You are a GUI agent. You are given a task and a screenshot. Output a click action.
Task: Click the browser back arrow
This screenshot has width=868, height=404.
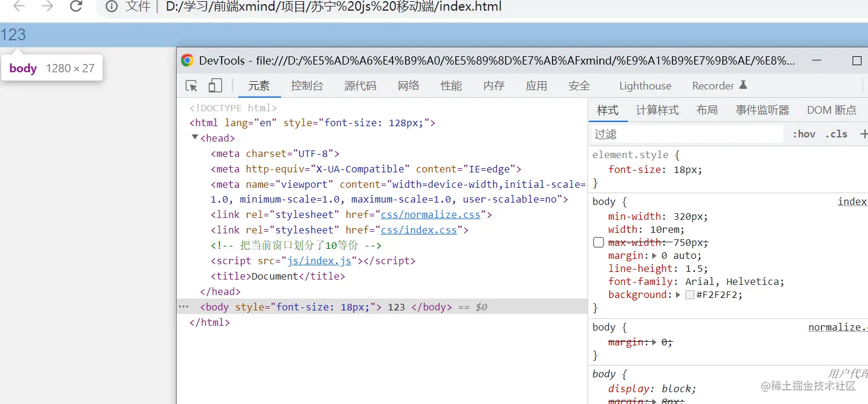(x=19, y=7)
